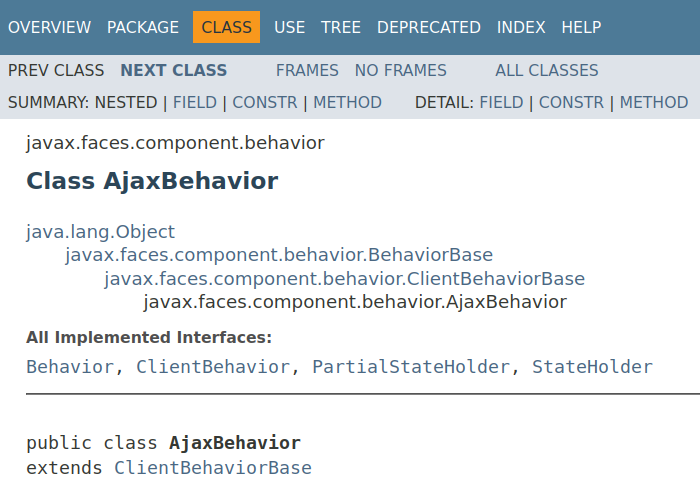Select the Use navigation item

[289, 27]
